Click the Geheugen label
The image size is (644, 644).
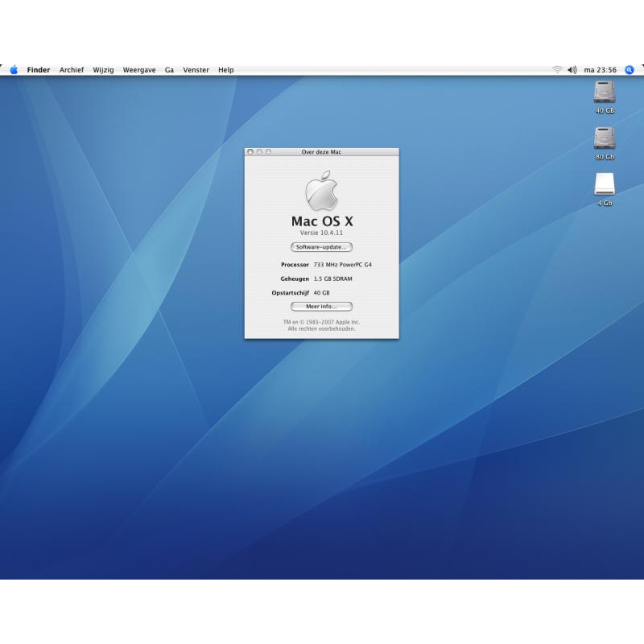coord(295,279)
